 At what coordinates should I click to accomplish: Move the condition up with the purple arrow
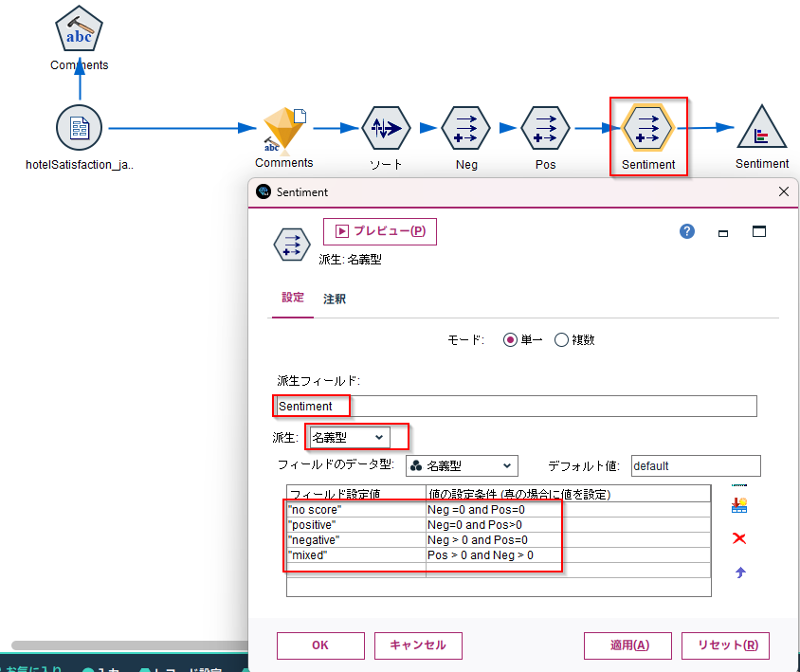tap(740, 572)
